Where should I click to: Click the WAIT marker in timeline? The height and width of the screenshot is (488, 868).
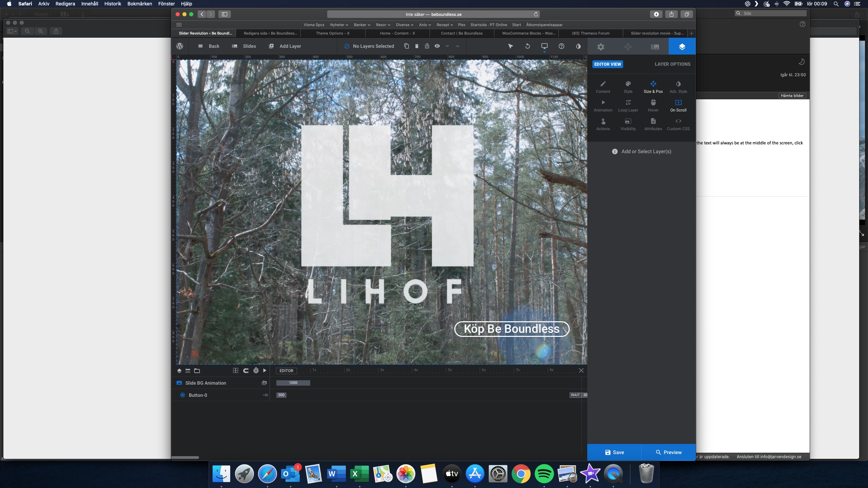575,395
